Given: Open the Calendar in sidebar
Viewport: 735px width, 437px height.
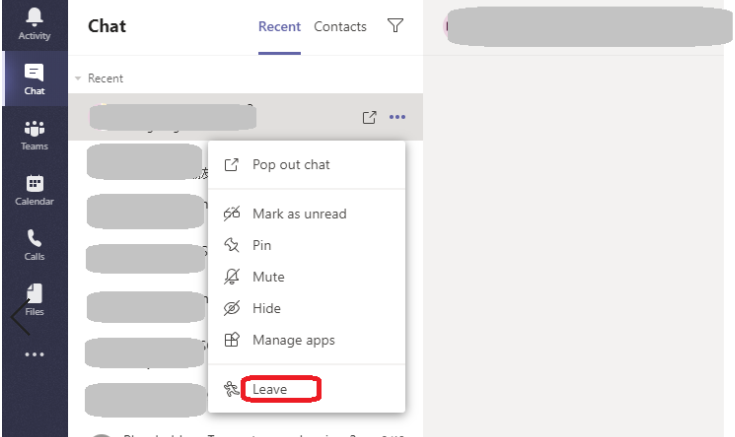Looking at the screenshot, I should (x=34, y=190).
